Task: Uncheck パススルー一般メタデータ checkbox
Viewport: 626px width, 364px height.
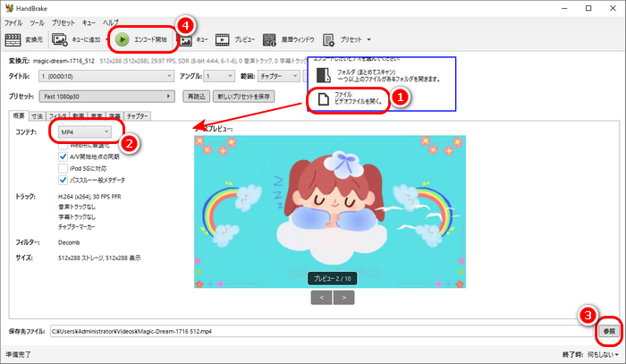Action: click(x=63, y=180)
